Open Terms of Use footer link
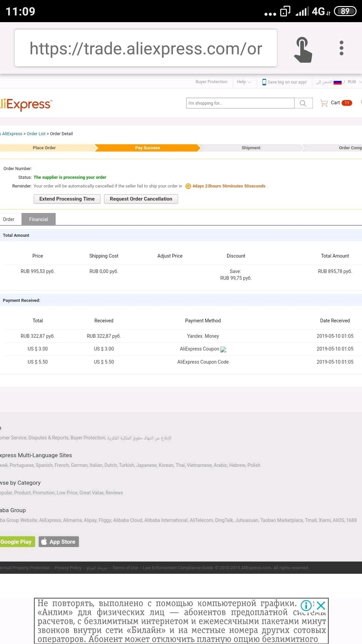362x644 pixels. coord(125,568)
